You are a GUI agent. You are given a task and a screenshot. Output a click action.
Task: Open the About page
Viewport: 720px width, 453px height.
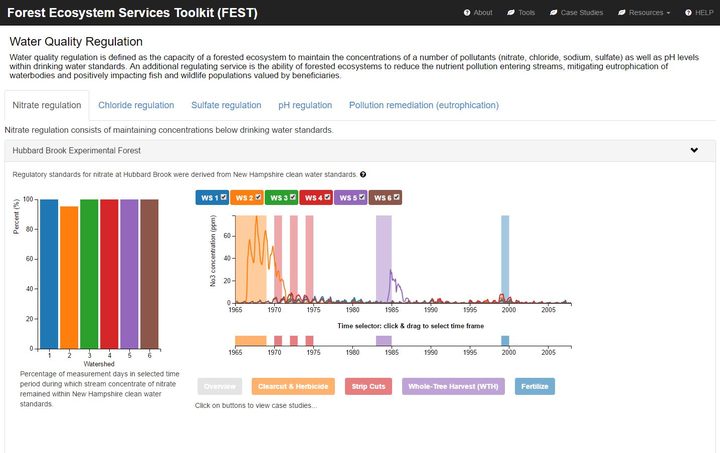click(x=478, y=13)
